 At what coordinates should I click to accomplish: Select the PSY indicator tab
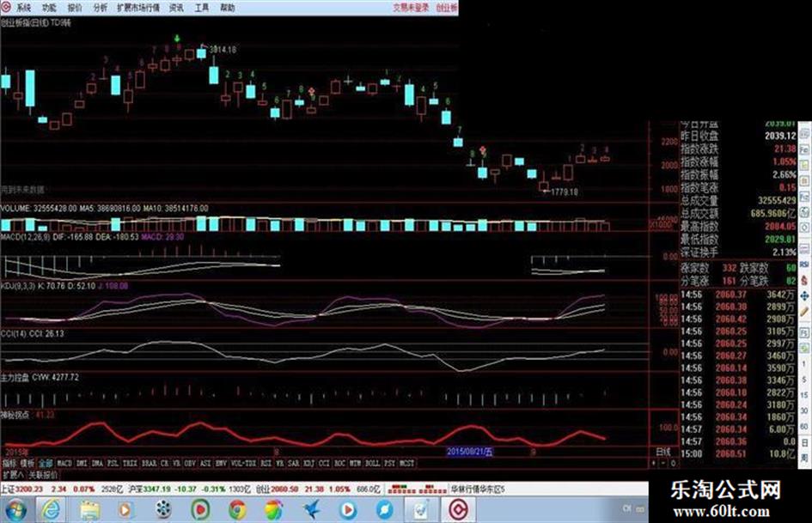(x=390, y=464)
